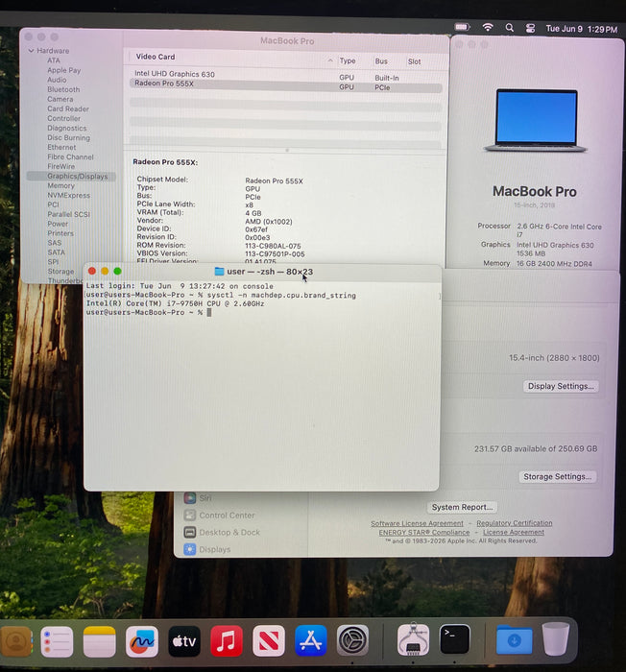Launch the Music app from the Dock

point(227,641)
